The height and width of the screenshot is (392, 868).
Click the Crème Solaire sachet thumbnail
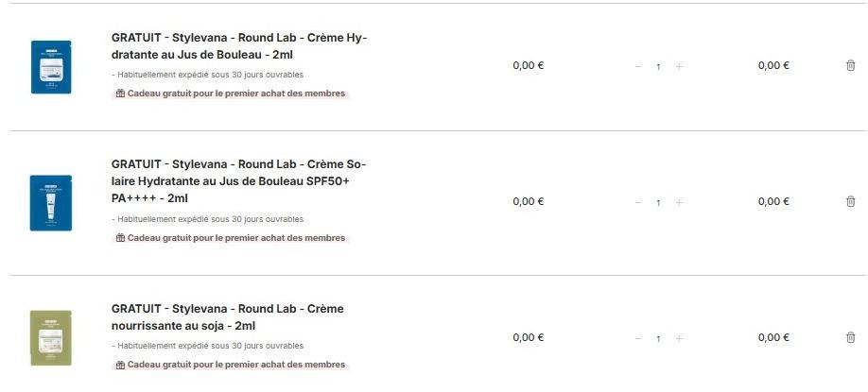[45, 202]
